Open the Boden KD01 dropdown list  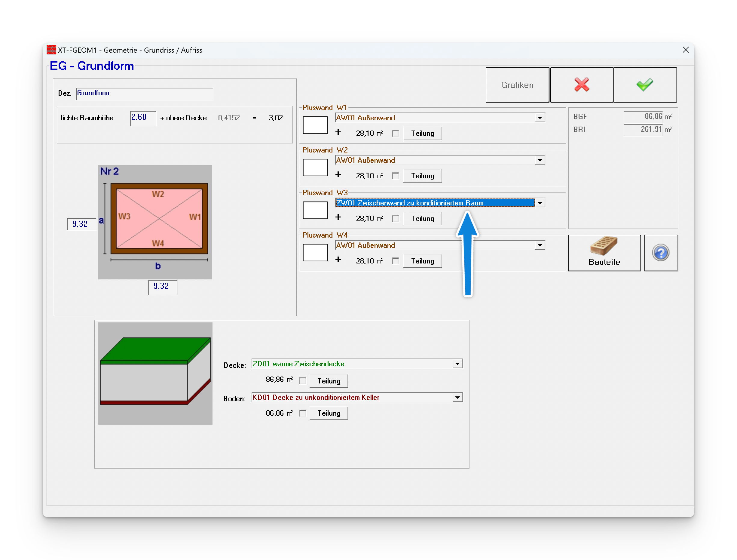457,397
